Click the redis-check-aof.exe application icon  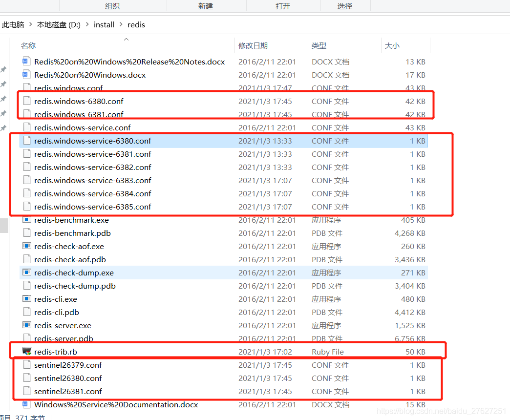click(x=27, y=246)
